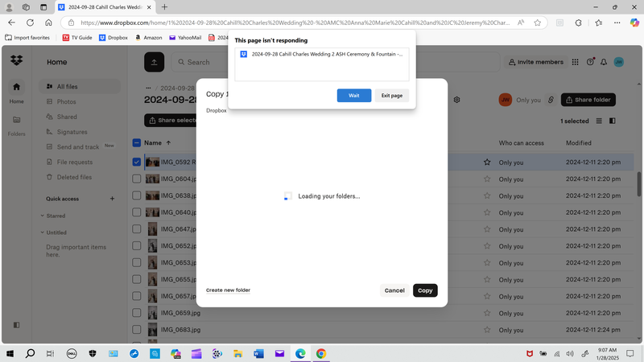Sort by Name column arrow
The height and width of the screenshot is (362, 644).
pyautogui.click(x=168, y=143)
